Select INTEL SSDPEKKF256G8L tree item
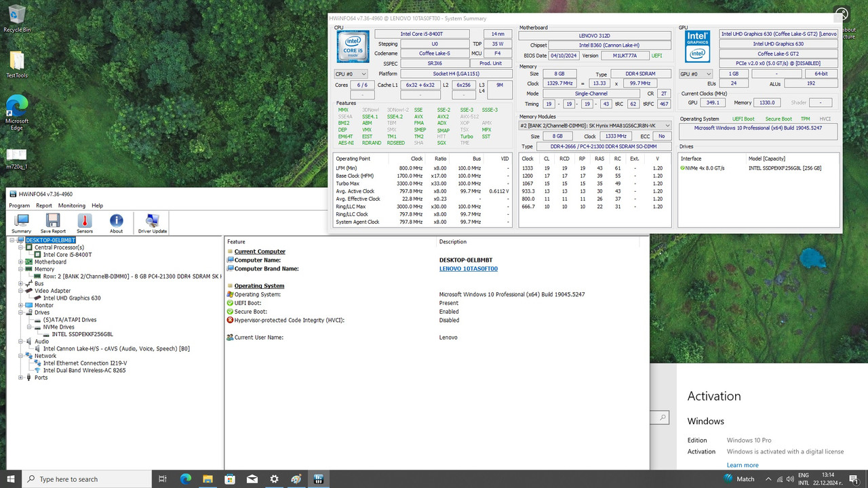 coord(82,334)
